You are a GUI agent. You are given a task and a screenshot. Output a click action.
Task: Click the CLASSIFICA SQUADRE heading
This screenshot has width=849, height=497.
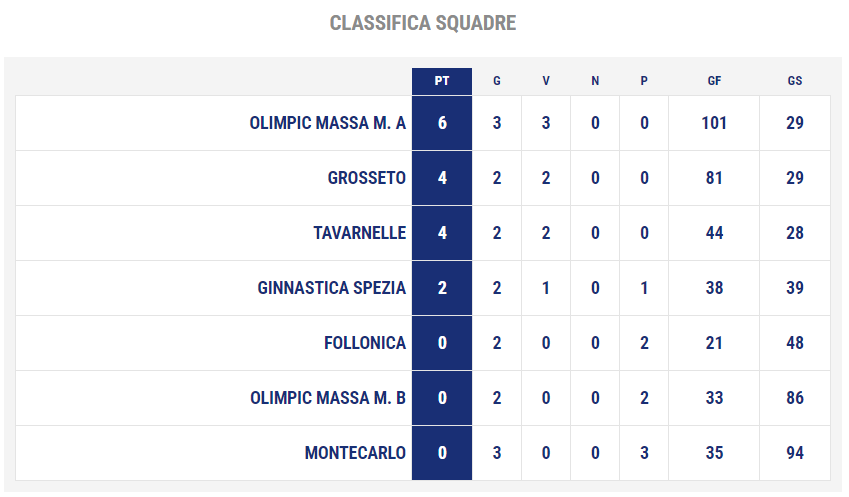(x=423, y=23)
